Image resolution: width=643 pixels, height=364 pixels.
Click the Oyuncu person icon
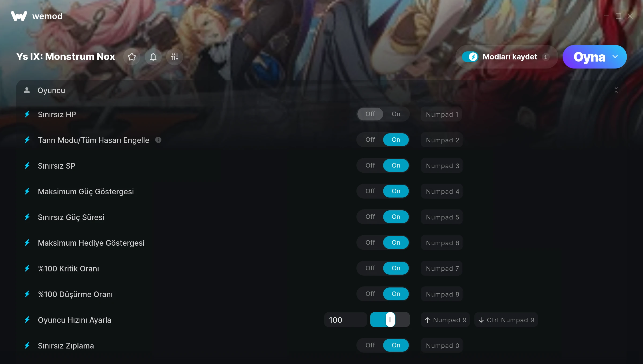tap(27, 90)
